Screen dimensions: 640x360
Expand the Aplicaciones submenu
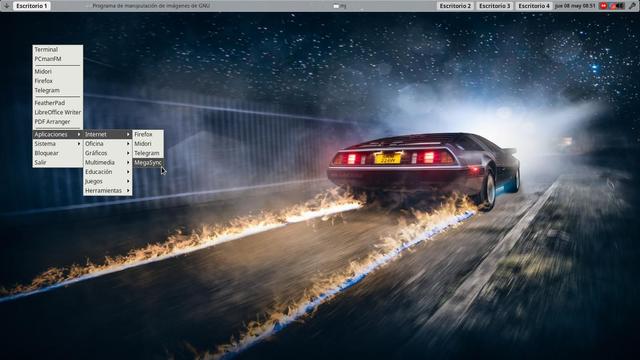[58, 134]
